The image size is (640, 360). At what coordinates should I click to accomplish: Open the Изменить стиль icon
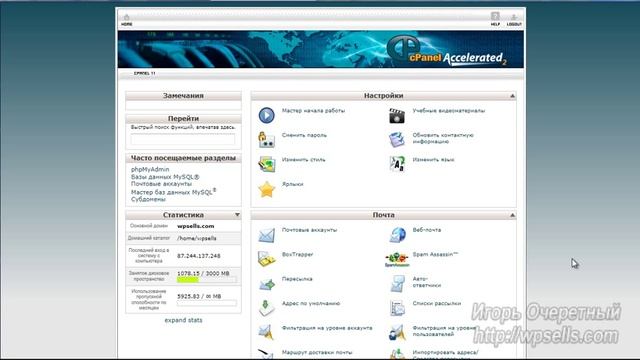tap(267, 164)
